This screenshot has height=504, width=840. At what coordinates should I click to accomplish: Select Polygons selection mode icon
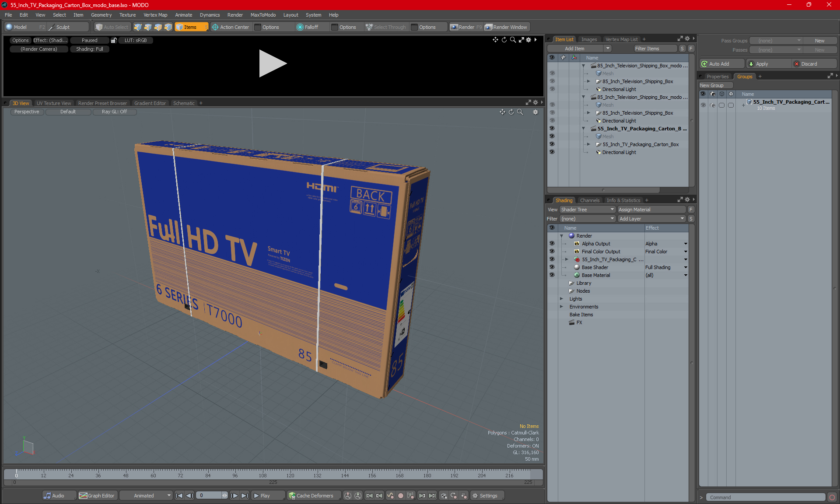pos(158,27)
